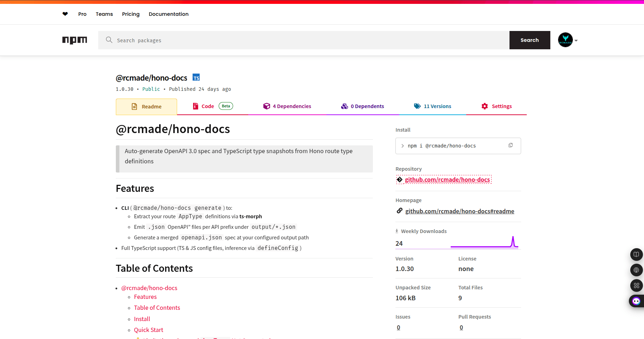This screenshot has height=339, width=644.
Task: Click the npm logo
Action: point(74,40)
